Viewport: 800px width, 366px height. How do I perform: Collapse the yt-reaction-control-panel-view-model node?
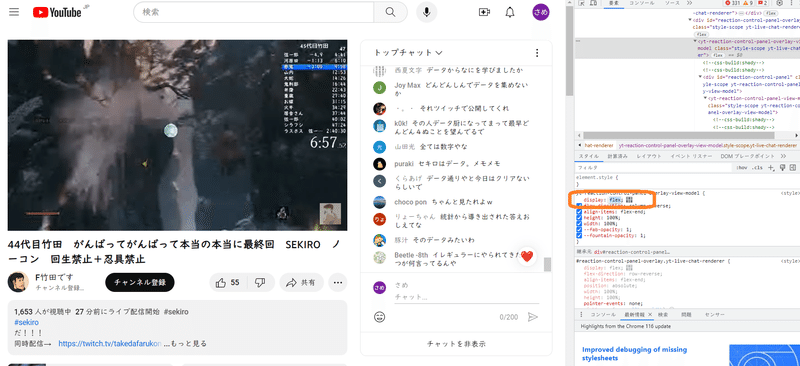point(705,98)
